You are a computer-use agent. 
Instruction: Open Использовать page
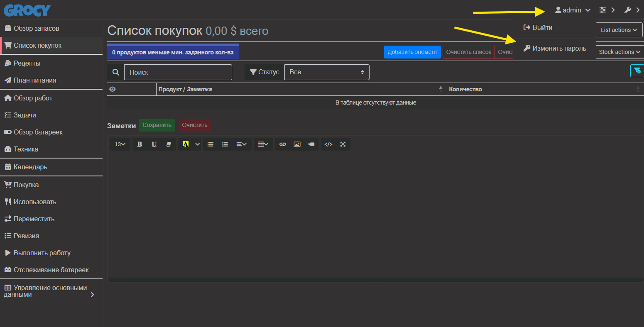[x=51, y=202]
